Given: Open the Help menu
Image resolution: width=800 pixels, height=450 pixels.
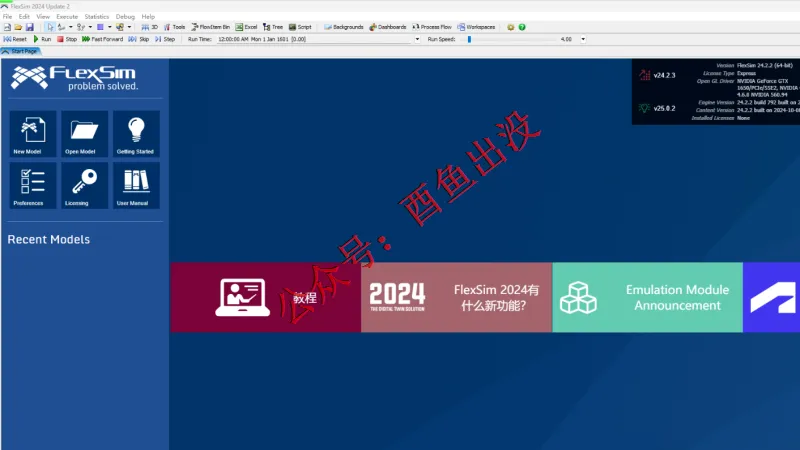Looking at the screenshot, I should pos(148,17).
